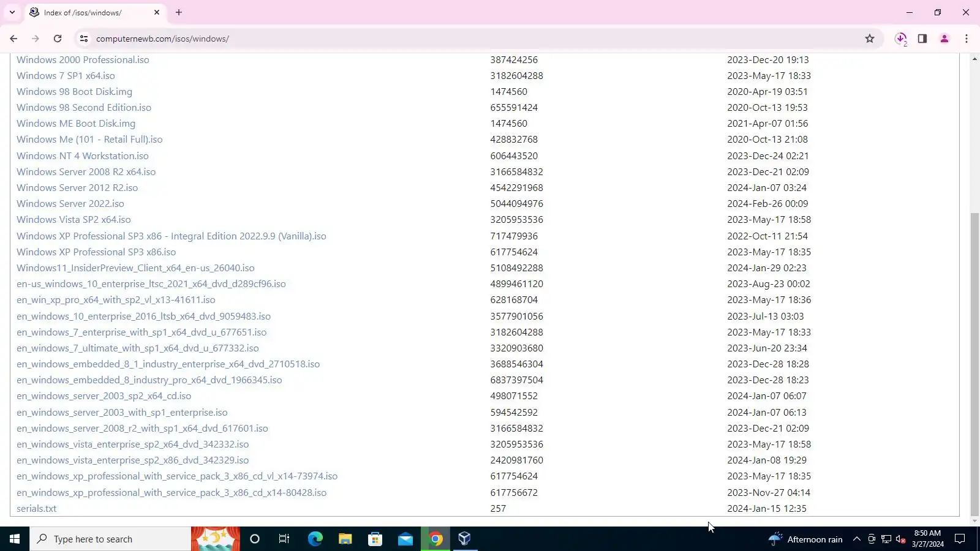
Task: Open the downloads indicator in Chrome toolbar
Action: 900,39
